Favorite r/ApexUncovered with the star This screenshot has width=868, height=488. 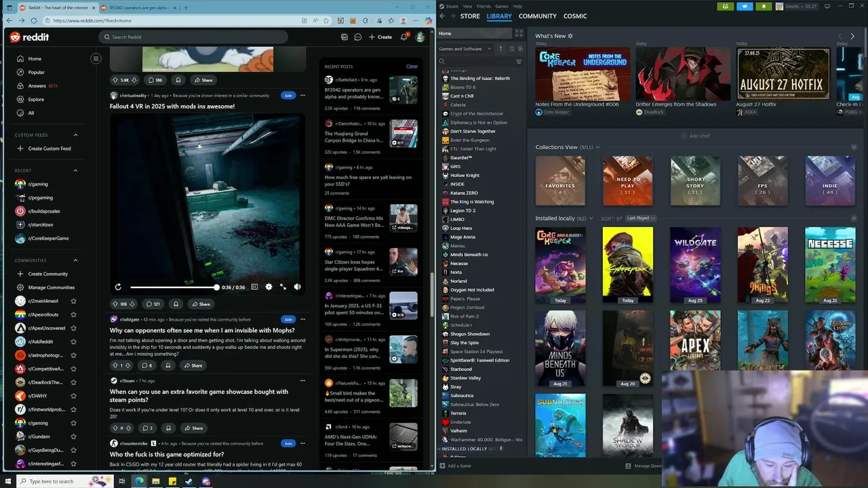pos(73,328)
